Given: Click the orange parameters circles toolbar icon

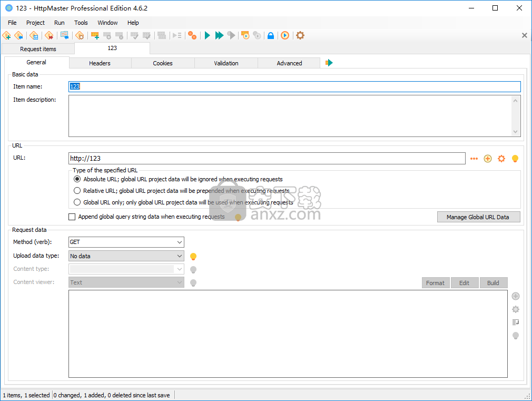Looking at the screenshot, I should (x=192, y=35).
